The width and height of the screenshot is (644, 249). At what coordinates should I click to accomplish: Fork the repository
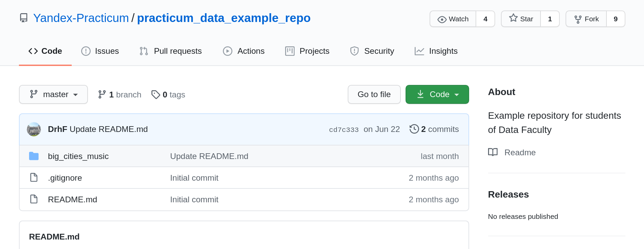[x=586, y=19]
